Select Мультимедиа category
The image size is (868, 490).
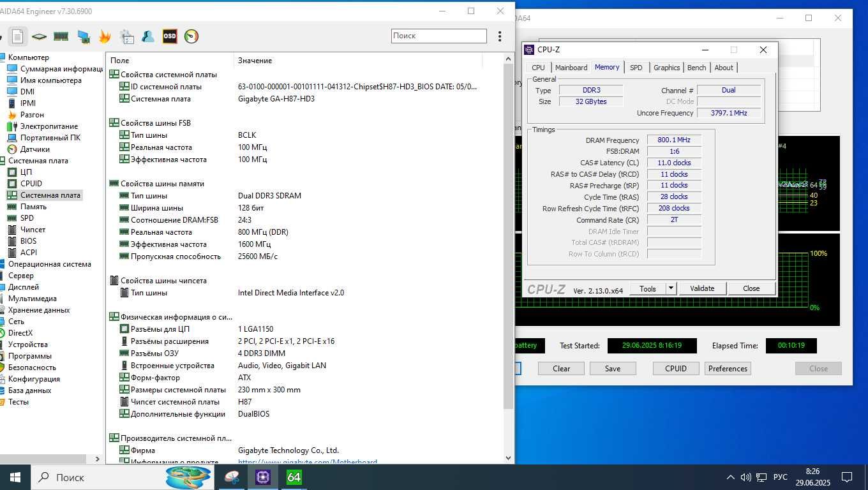pyautogui.click(x=32, y=299)
